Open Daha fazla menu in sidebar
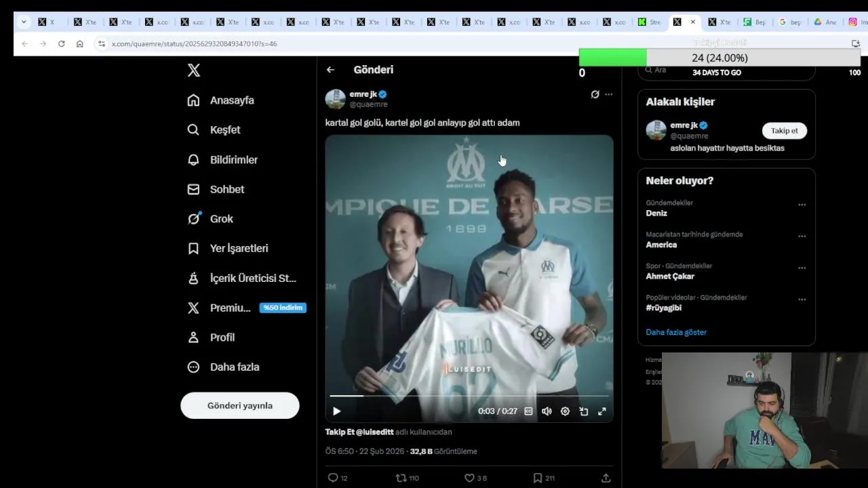 223,367
